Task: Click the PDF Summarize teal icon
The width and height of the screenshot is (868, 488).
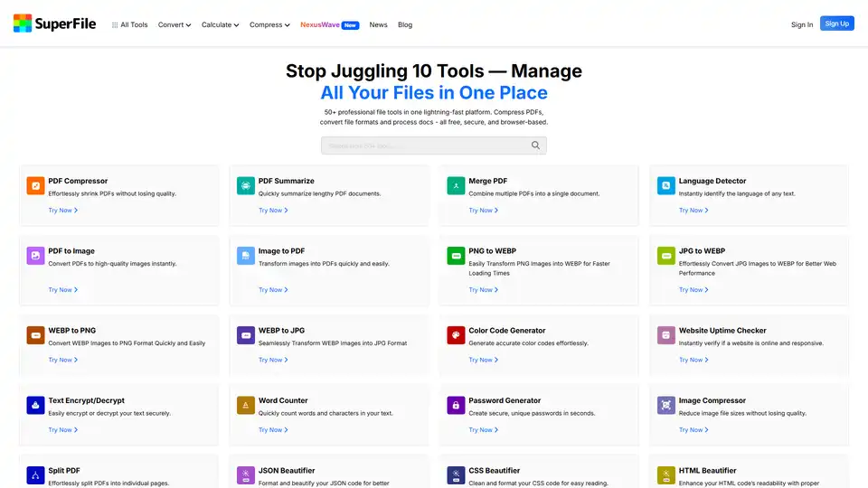Action: click(x=245, y=186)
